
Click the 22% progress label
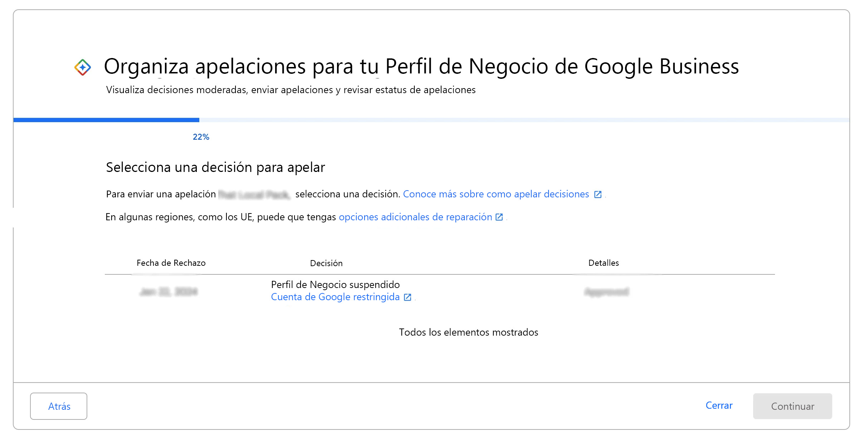tap(201, 137)
